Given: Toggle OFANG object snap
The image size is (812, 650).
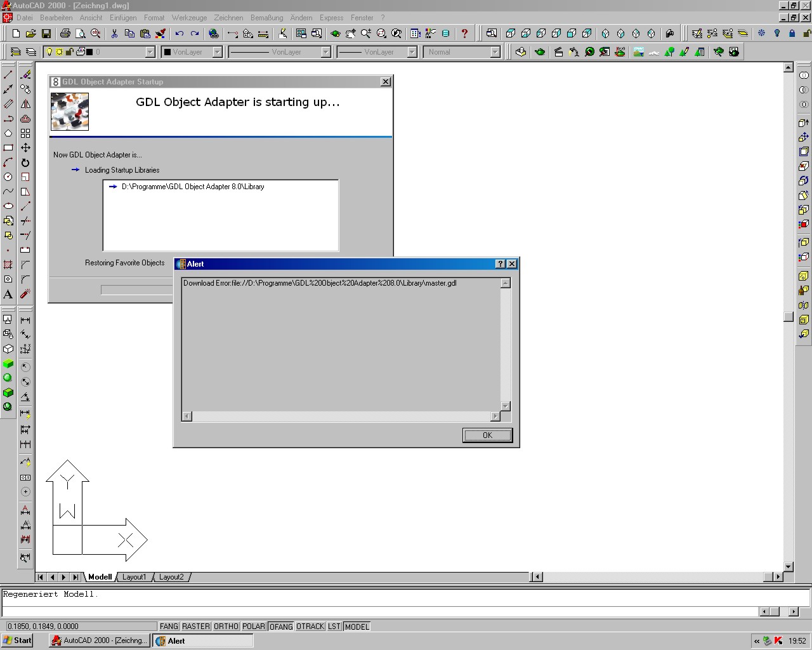Looking at the screenshot, I should coord(281,627).
